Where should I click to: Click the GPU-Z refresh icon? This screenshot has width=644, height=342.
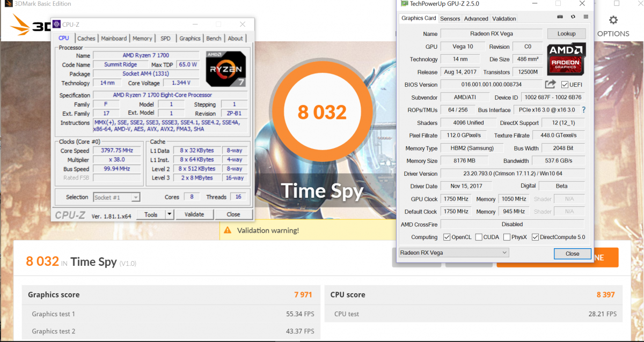[x=573, y=17]
